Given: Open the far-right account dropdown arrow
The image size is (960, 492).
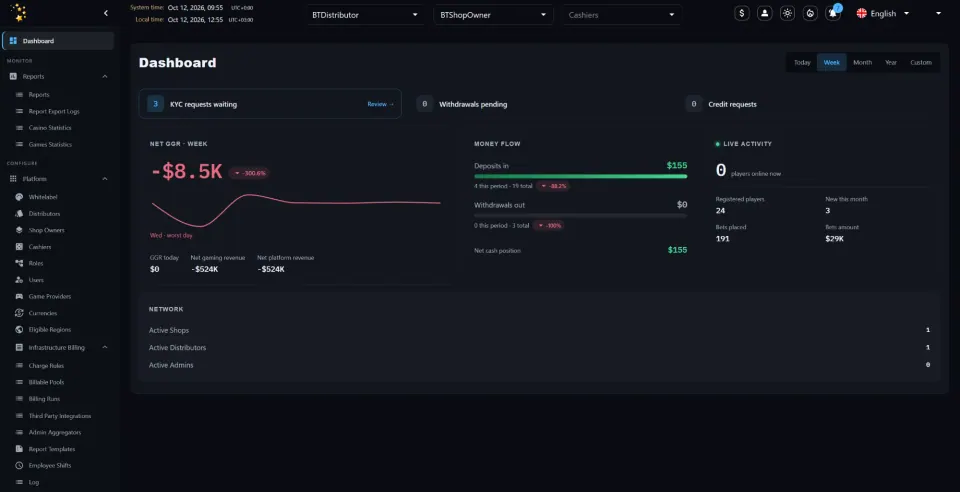Looking at the screenshot, I should click(939, 13).
